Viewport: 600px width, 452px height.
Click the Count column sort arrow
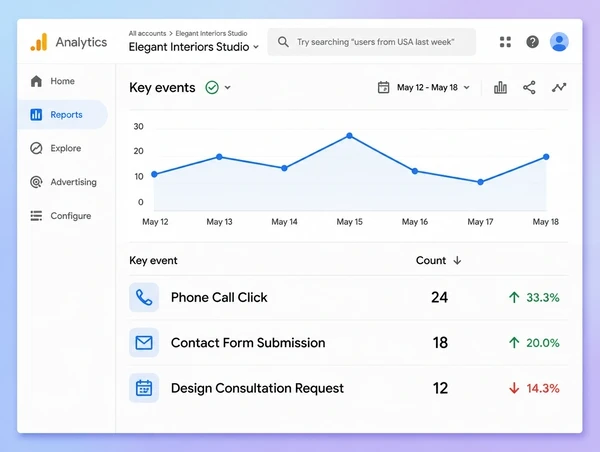coord(457,261)
